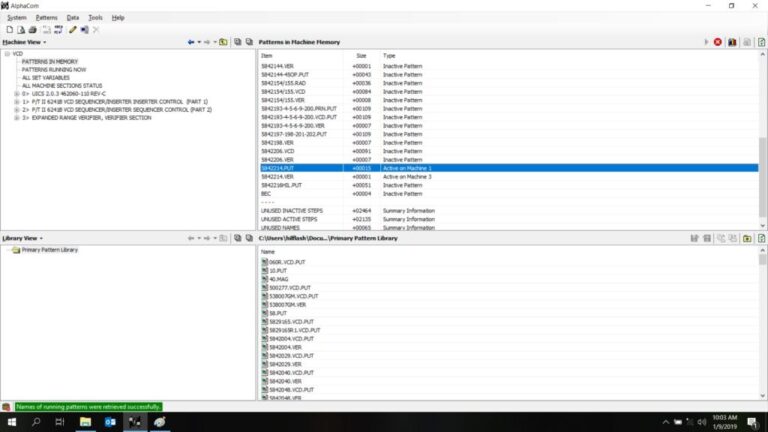Click the grayed X delete toolbar icon
Viewport: 768px width, 432px height.
click(x=96, y=30)
